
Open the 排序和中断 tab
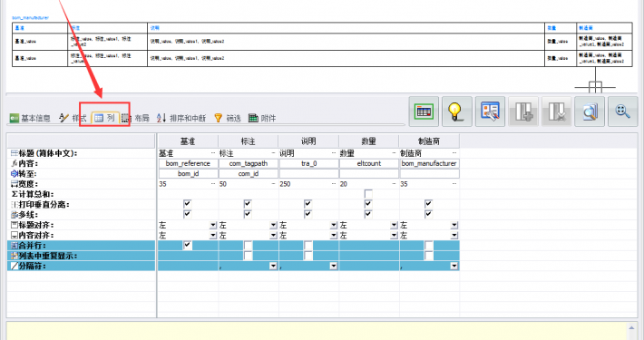pyautogui.click(x=181, y=118)
